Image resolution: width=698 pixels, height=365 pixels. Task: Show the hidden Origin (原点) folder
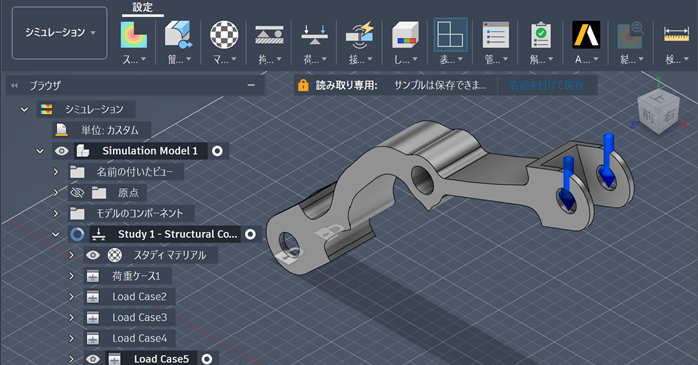click(77, 193)
